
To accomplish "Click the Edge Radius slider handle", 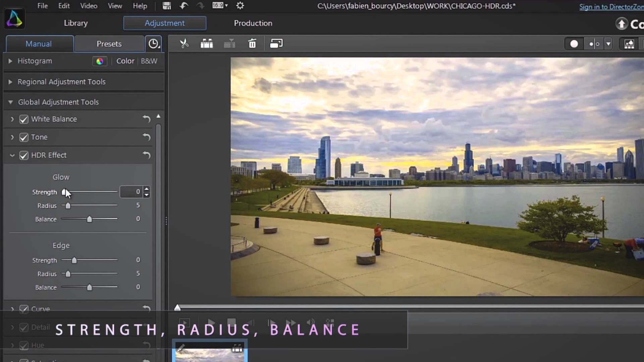I will click(x=68, y=274).
